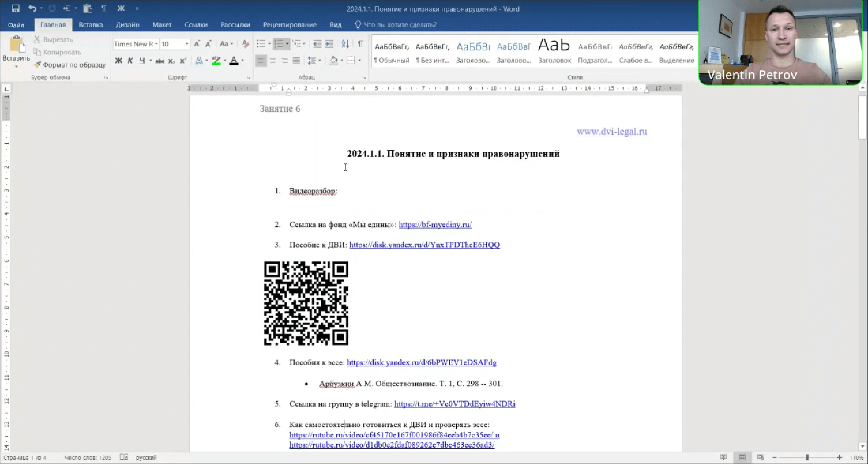Apply the Заголовок title style
The width and height of the screenshot is (868, 464).
point(554,51)
